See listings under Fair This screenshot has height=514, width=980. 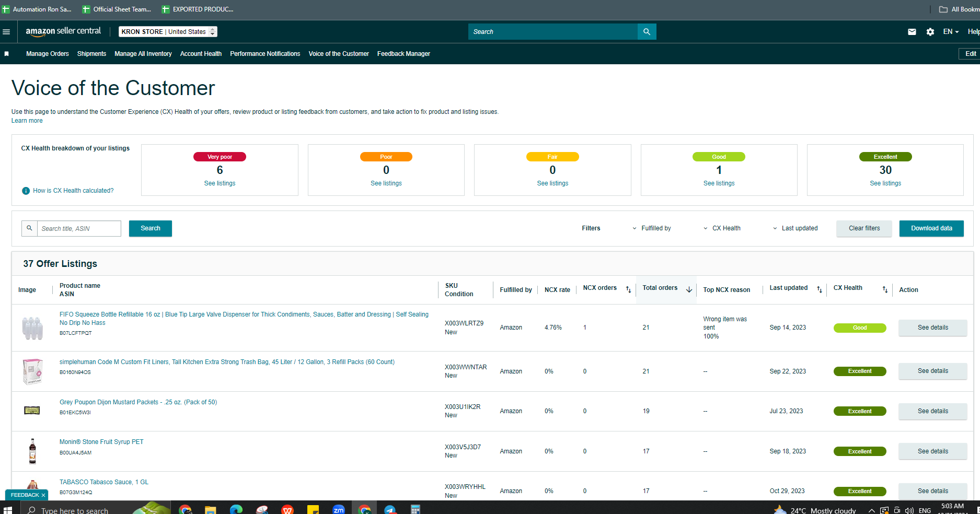552,183
